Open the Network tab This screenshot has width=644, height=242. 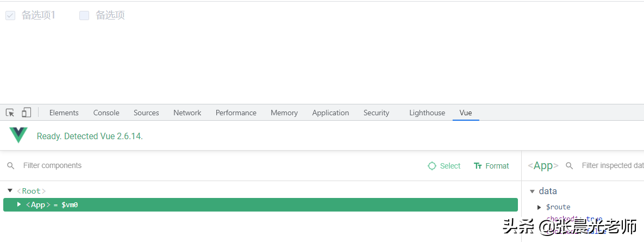[x=187, y=113]
